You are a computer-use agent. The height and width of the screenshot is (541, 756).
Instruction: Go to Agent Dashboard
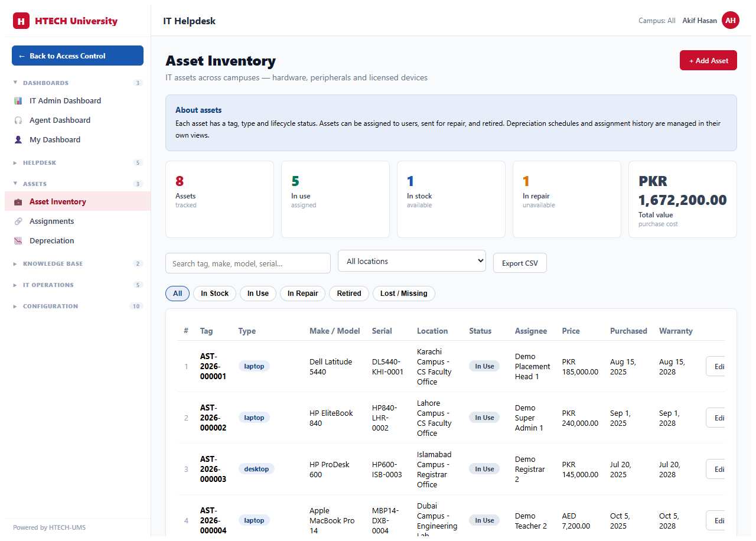coord(77,120)
